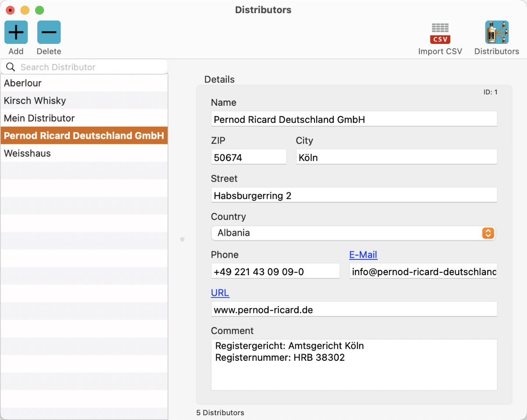Image resolution: width=527 pixels, height=420 pixels.
Task: Edit the e-mail address field
Action: tap(423, 271)
